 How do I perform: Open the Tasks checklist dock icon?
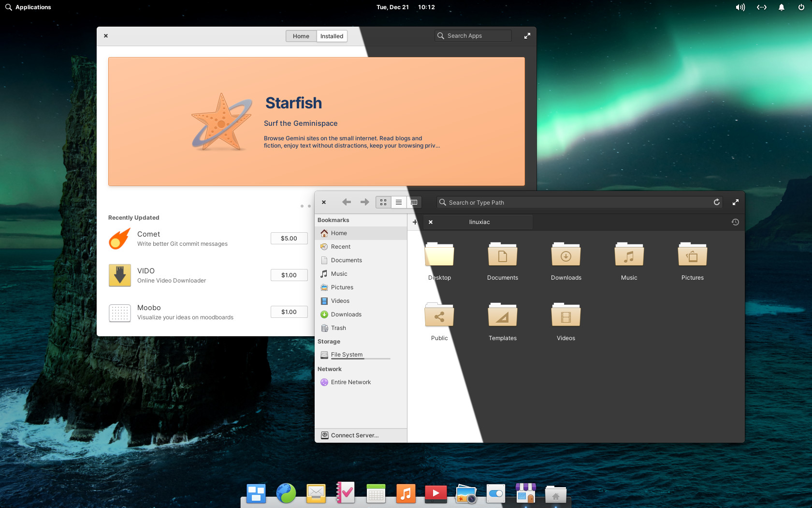(346, 493)
